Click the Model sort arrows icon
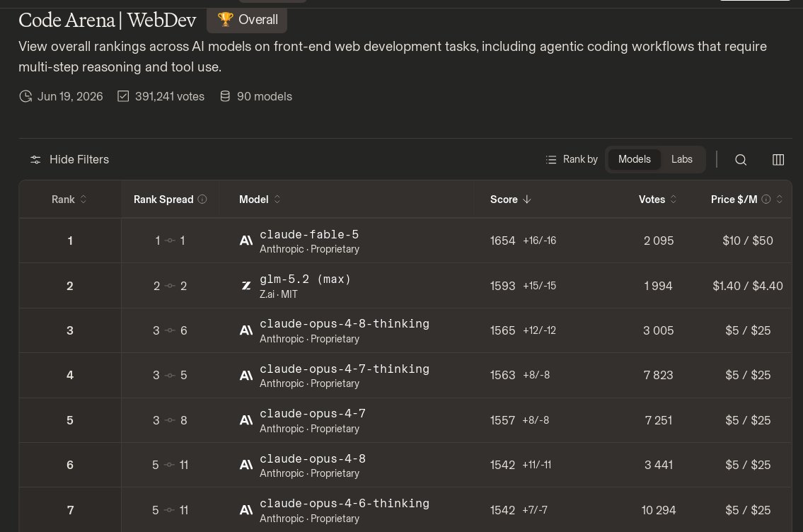803x532 pixels. (277, 199)
